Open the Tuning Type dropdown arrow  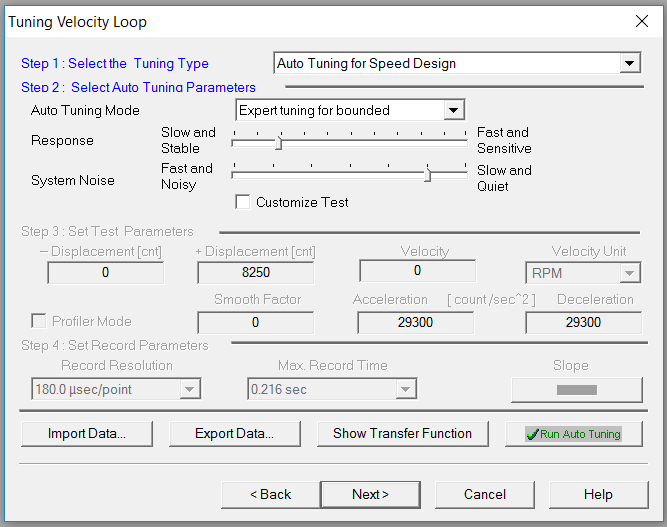pos(629,63)
